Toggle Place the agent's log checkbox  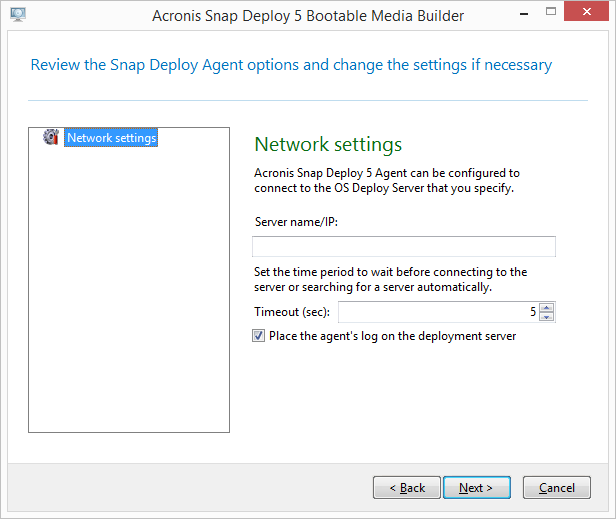coord(258,336)
